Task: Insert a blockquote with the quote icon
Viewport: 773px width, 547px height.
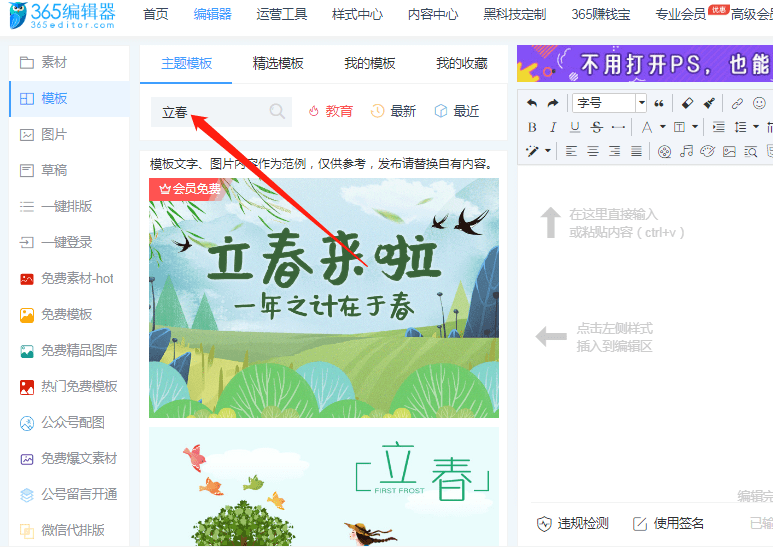Action: pyautogui.click(x=659, y=103)
